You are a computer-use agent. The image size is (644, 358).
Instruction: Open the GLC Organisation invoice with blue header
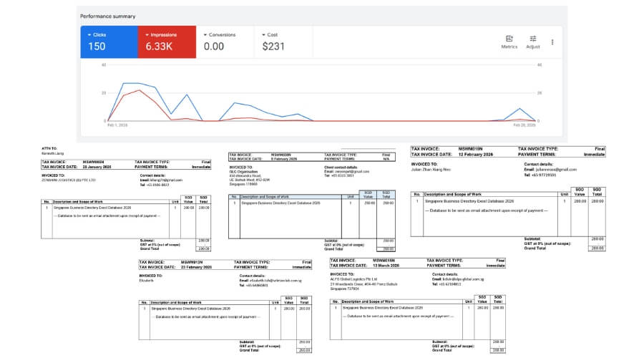point(312,202)
